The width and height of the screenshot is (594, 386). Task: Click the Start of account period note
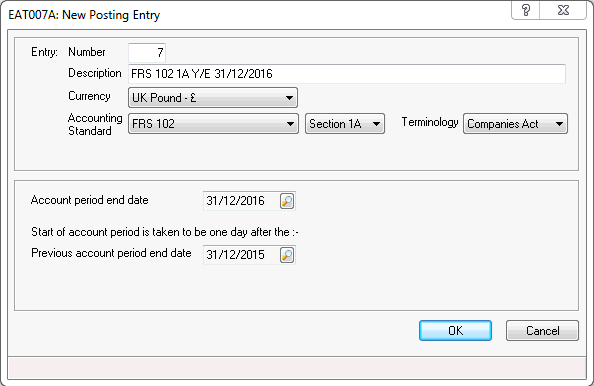click(165, 232)
